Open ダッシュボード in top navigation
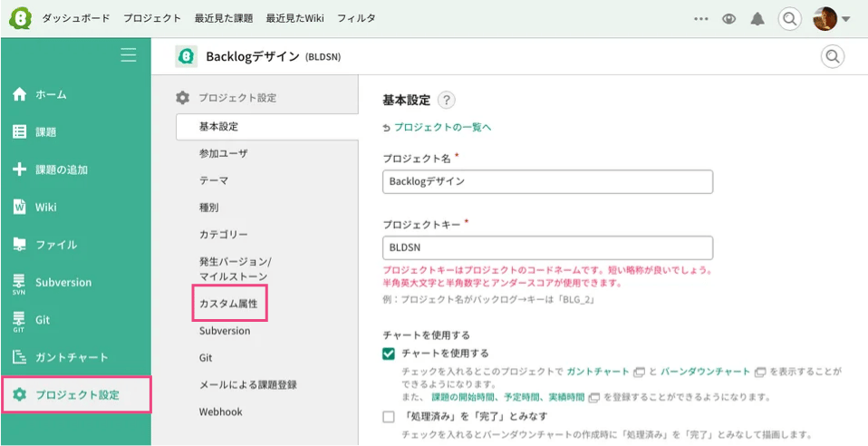This screenshot has width=868, height=446. click(x=76, y=18)
